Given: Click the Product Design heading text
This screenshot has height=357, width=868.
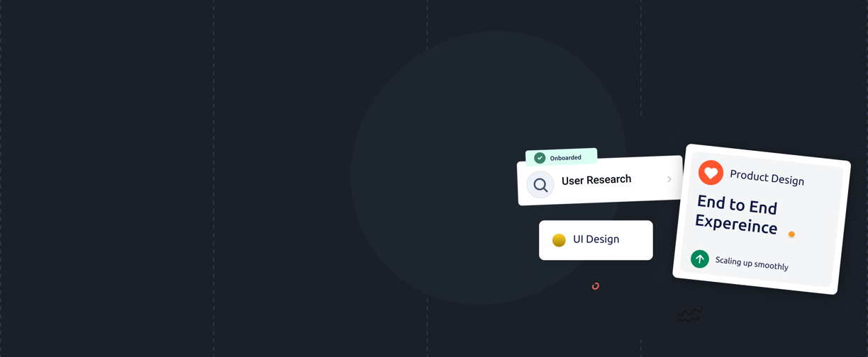Looking at the screenshot, I should tap(767, 178).
